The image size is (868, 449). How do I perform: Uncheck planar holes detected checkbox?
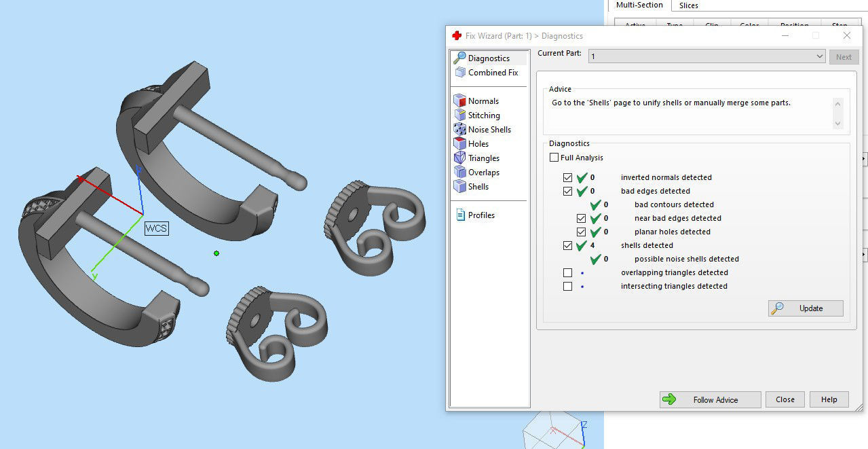coord(581,232)
